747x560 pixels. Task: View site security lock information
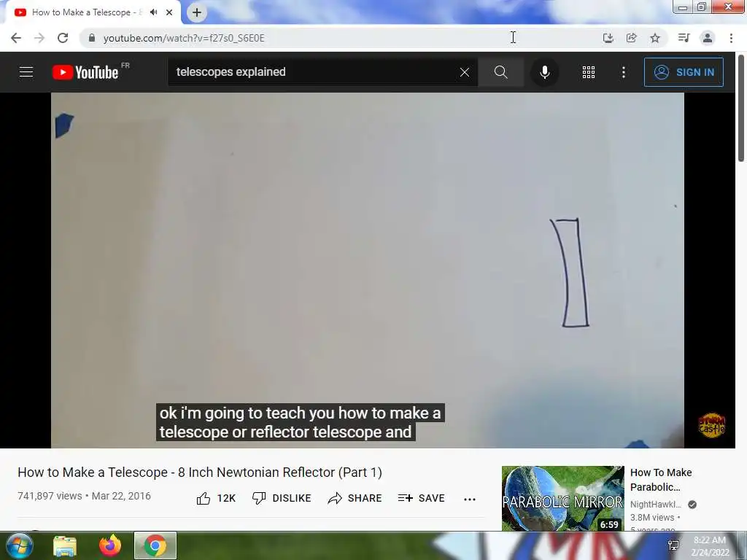click(92, 38)
